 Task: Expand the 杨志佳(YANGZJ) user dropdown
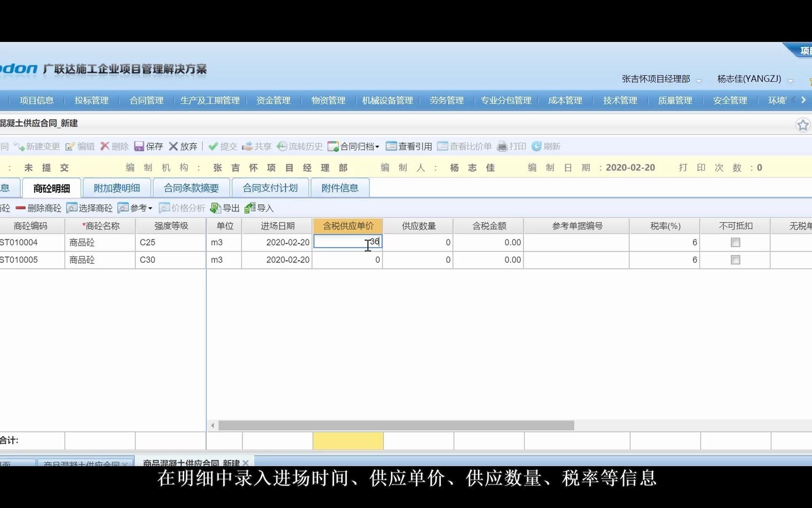coord(790,81)
